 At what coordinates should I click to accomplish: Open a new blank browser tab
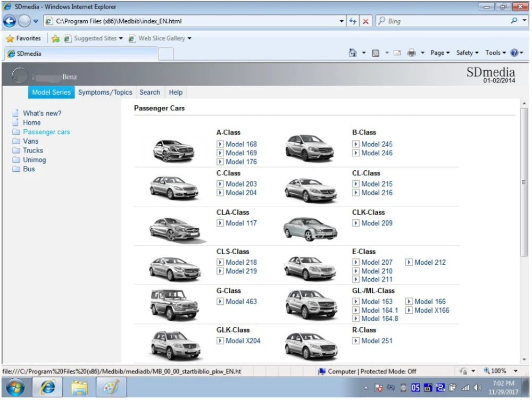click(x=166, y=54)
